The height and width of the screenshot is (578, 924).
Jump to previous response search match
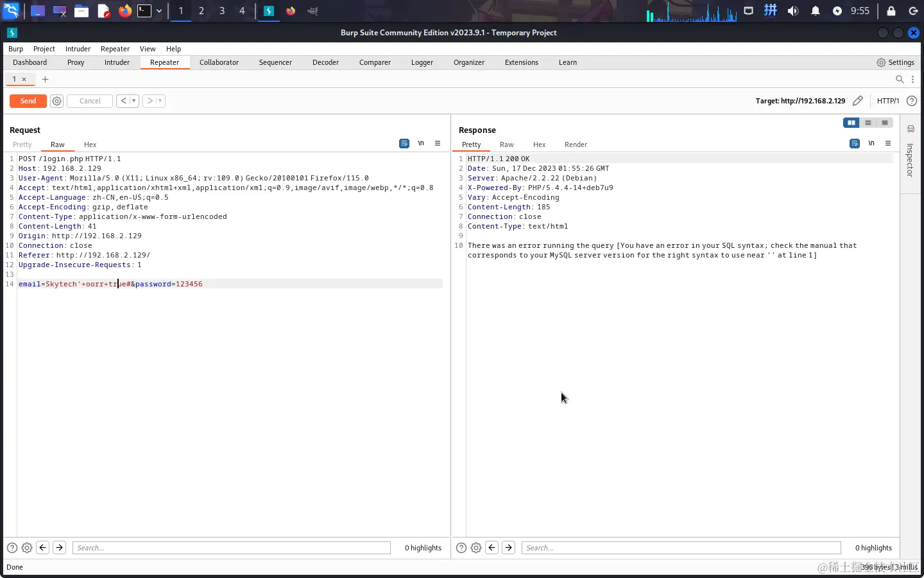point(492,548)
